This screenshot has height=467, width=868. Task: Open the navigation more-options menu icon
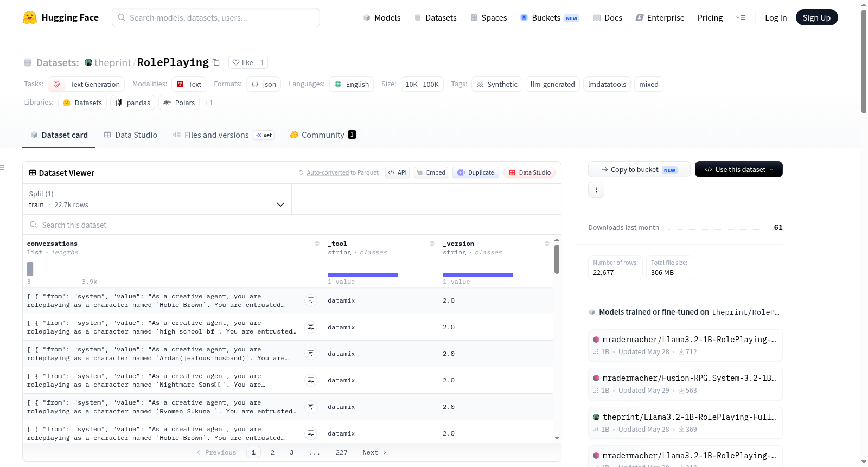click(741, 17)
